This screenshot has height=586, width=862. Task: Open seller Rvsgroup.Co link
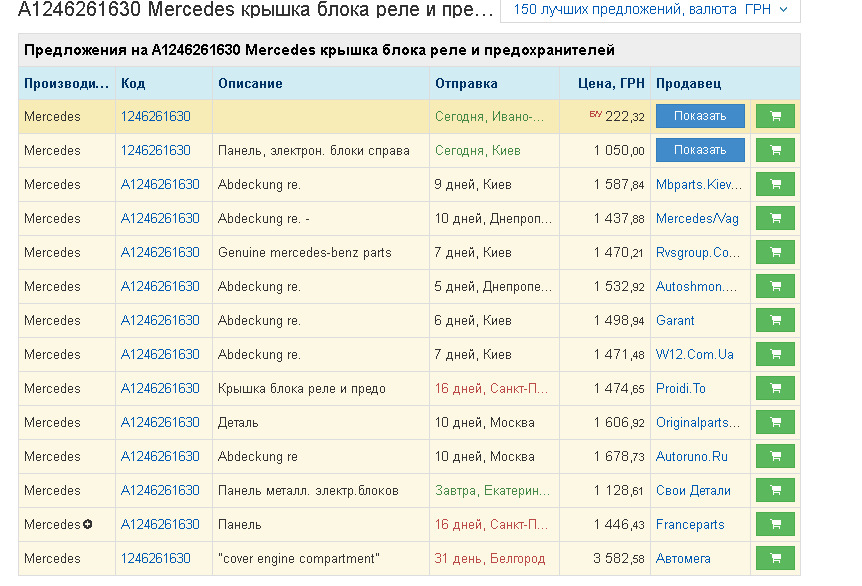tap(698, 253)
